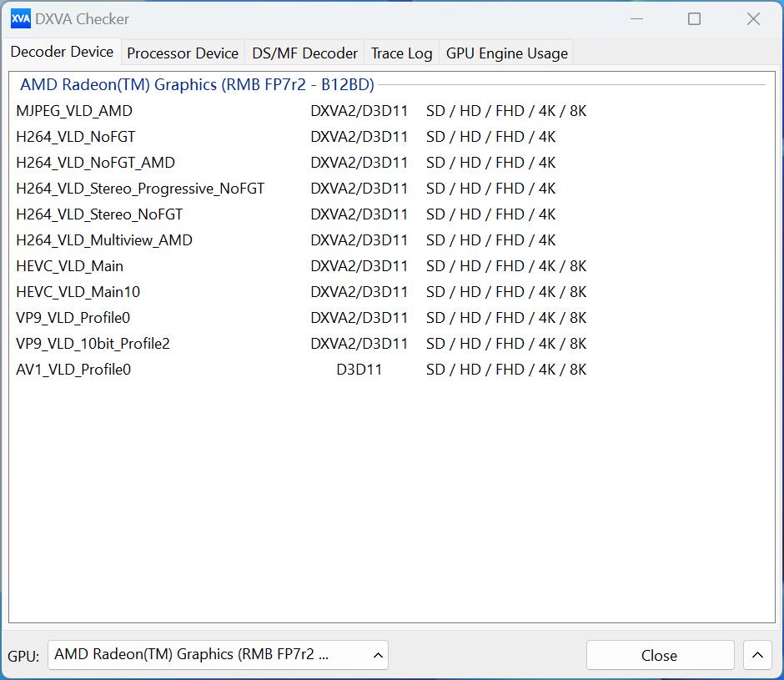Open the GPU selection dropdown
The height and width of the screenshot is (680, 784).
pyautogui.click(x=218, y=655)
